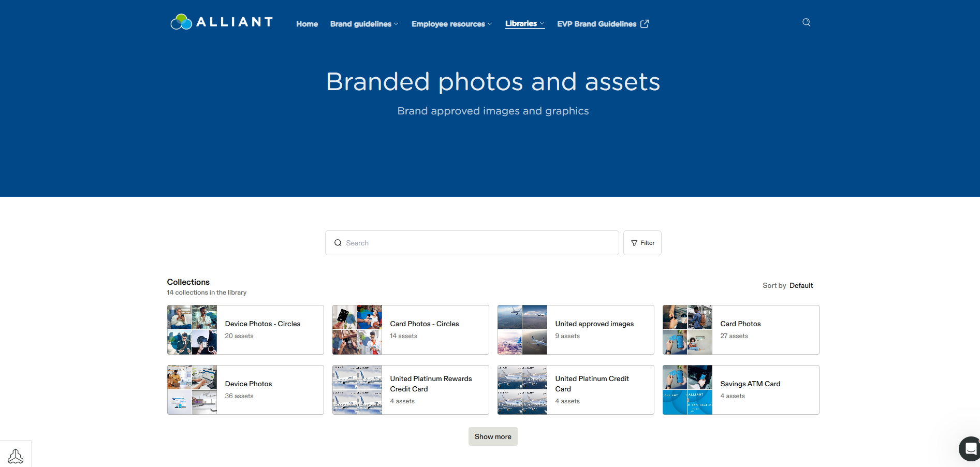The height and width of the screenshot is (467, 980).
Task: Click the '27 assets' count text
Action: [734, 336]
